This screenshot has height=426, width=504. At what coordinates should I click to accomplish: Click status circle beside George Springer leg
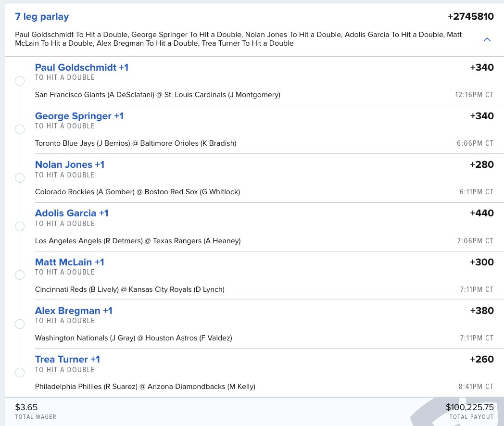[x=20, y=129]
